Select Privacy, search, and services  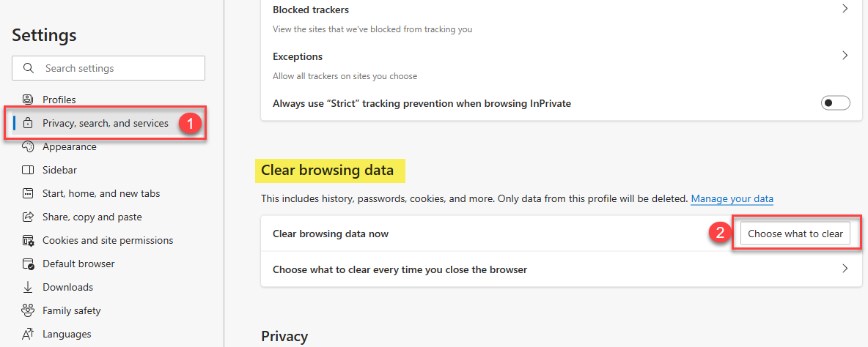[x=105, y=123]
